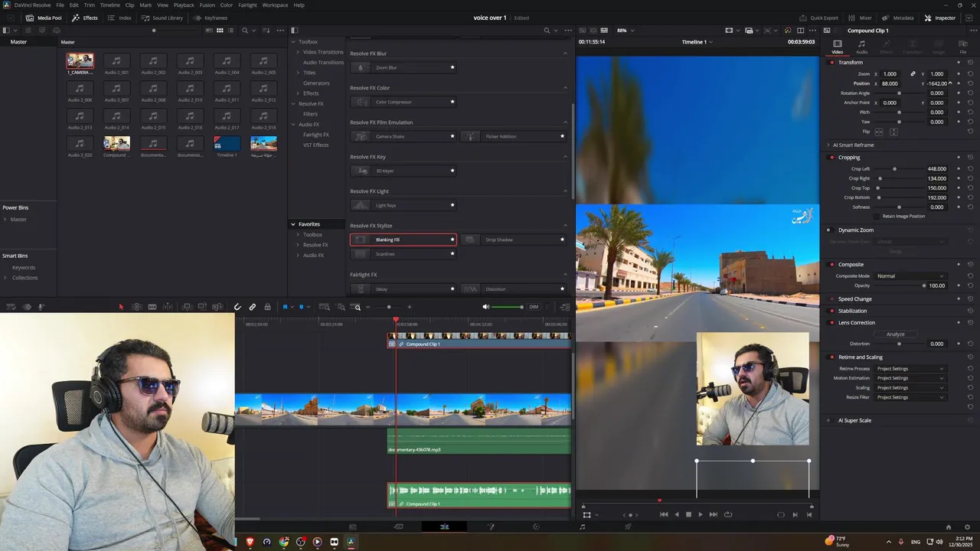Adjust the monitor volume green slider

[x=507, y=307]
